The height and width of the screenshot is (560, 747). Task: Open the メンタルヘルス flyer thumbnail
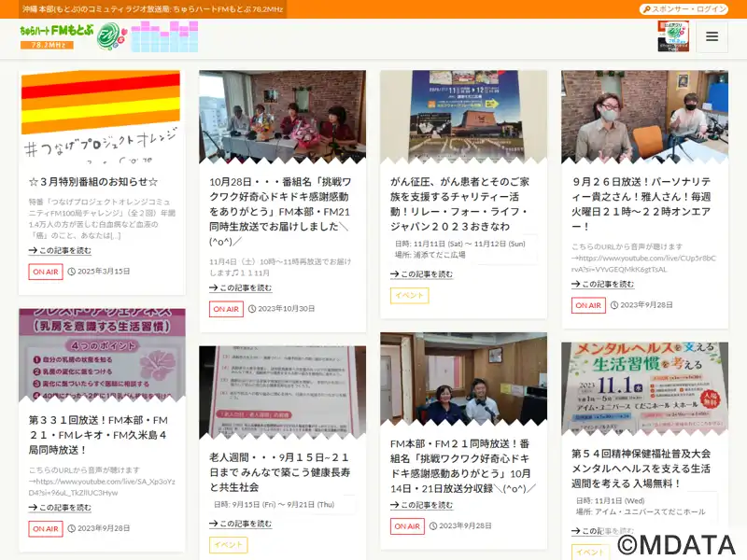point(644,388)
